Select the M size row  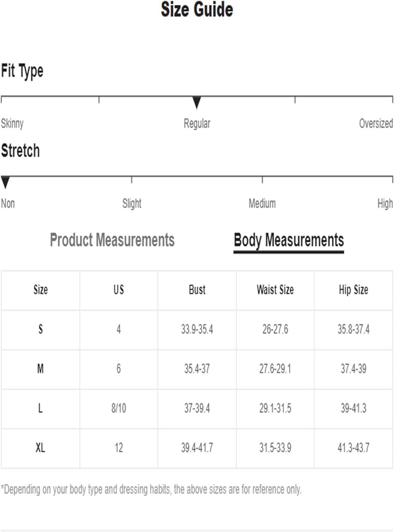(40, 369)
